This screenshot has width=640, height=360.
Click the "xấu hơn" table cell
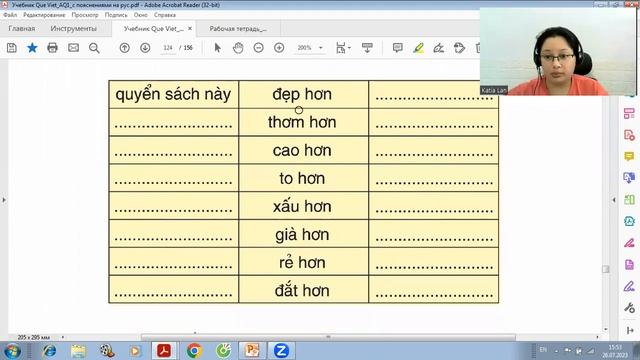click(303, 206)
